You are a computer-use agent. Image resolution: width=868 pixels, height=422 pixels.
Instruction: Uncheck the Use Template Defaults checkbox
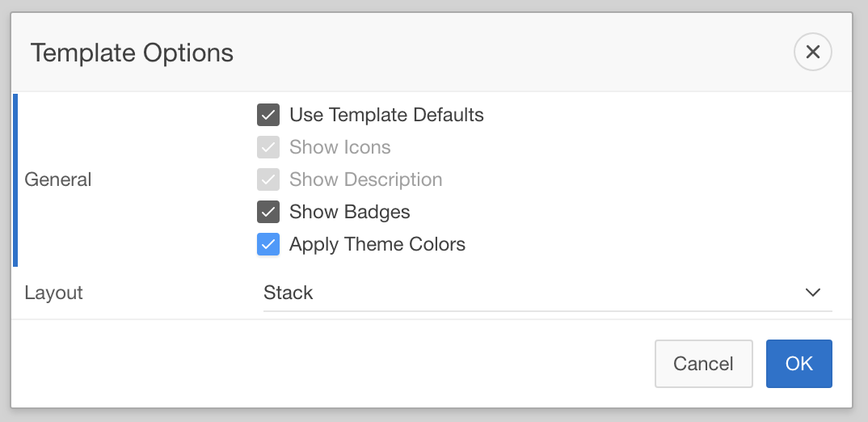[268, 115]
